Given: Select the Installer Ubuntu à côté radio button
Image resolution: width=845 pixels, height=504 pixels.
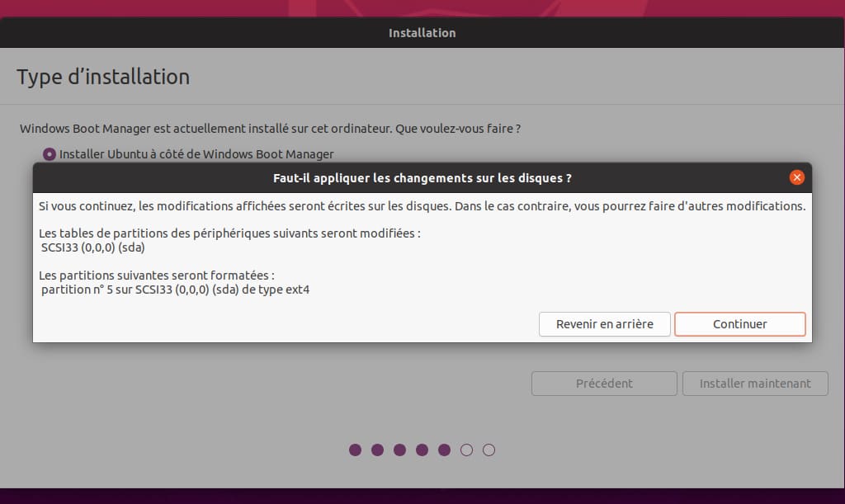Looking at the screenshot, I should [x=50, y=154].
